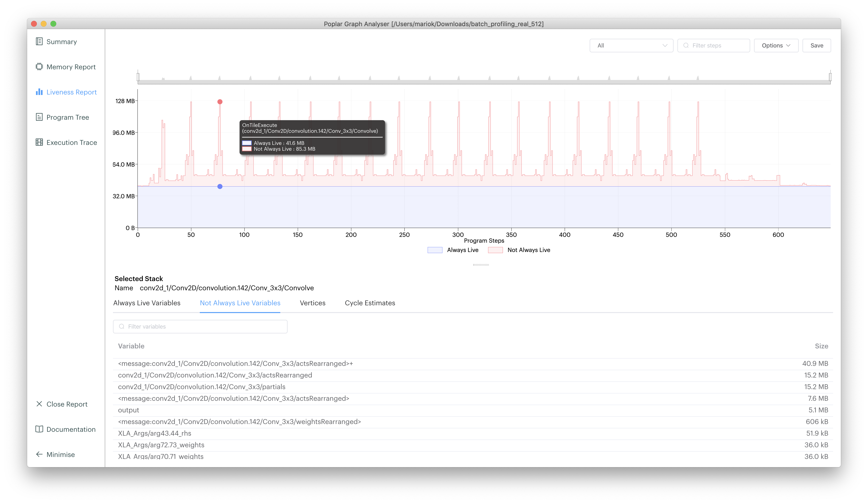Image resolution: width=868 pixels, height=503 pixels.
Task: Click the Liveness Report bar chart icon
Action: [x=39, y=92]
